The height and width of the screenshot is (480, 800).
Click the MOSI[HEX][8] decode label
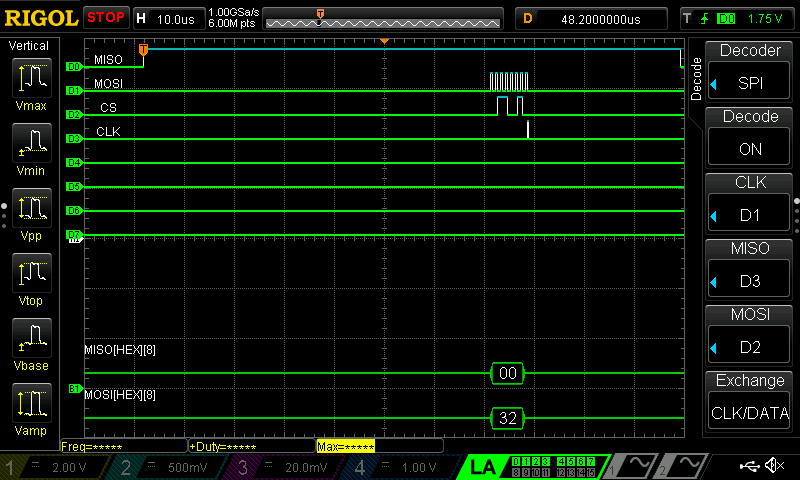120,395
